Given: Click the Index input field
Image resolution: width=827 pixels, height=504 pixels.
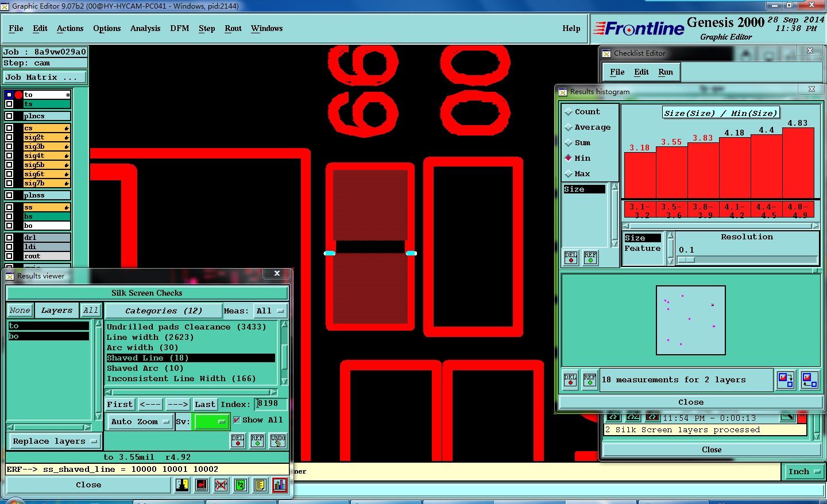Looking at the screenshot, I should [x=270, y=404].
